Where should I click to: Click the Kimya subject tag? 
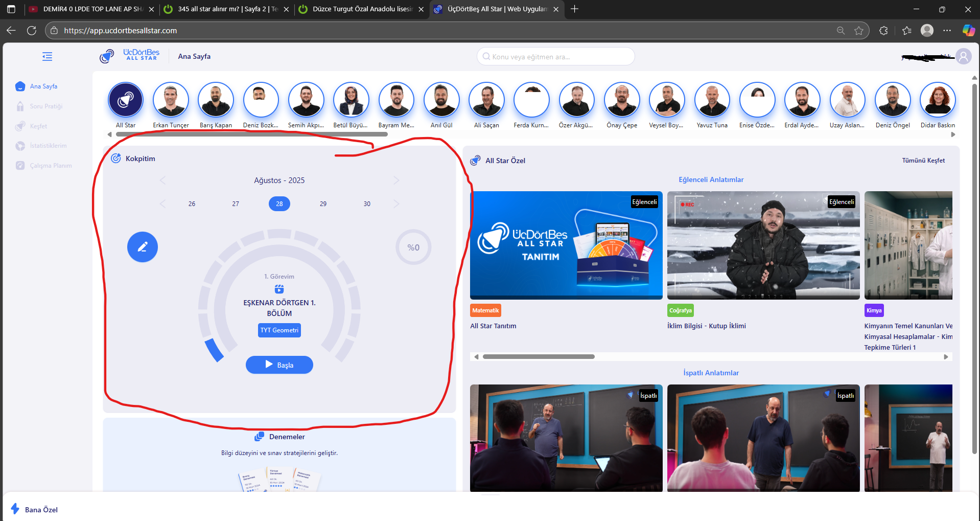coord(874,310)
